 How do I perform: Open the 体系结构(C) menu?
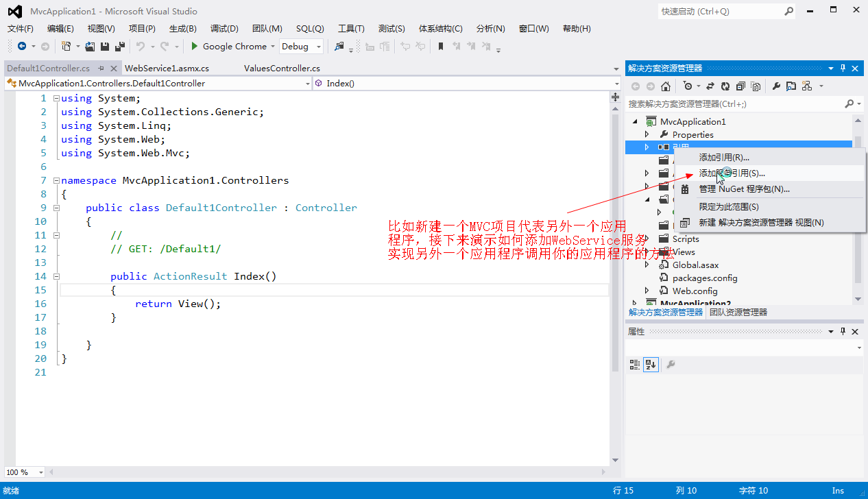point(440,29)
